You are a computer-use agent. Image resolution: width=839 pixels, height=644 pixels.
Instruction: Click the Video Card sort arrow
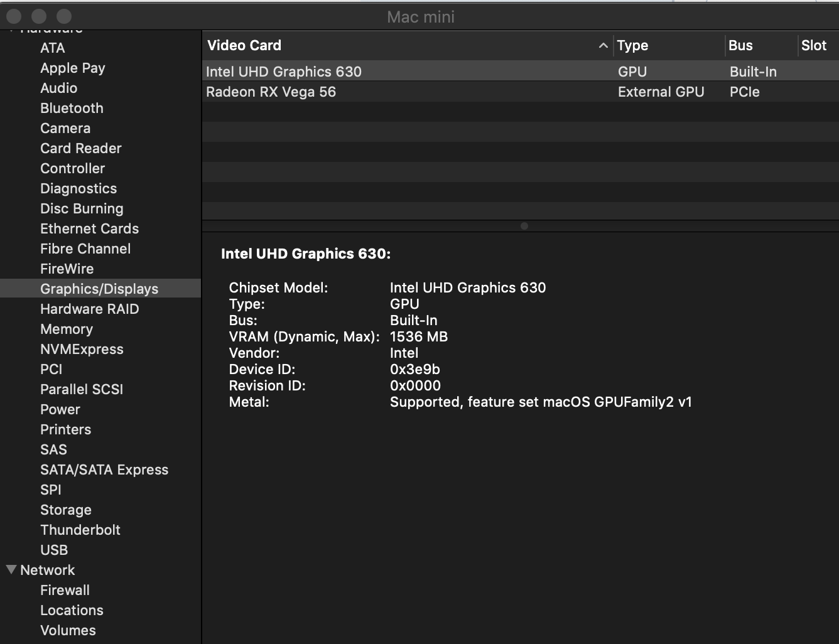603,46
